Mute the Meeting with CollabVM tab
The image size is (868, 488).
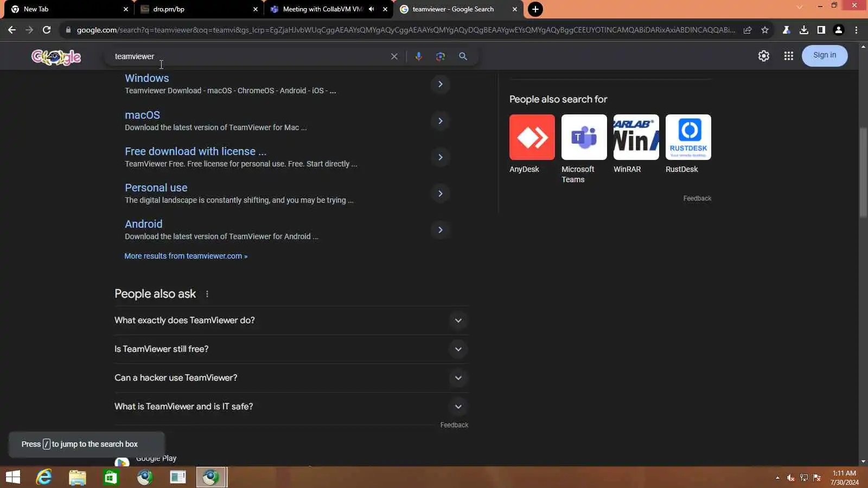pyautogui.click(x=372, y=9)
